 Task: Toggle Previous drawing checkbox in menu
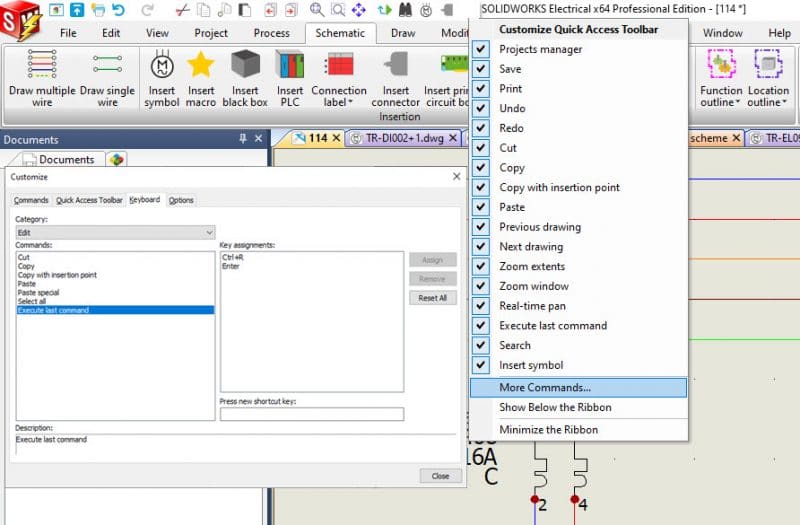[481, 227]
